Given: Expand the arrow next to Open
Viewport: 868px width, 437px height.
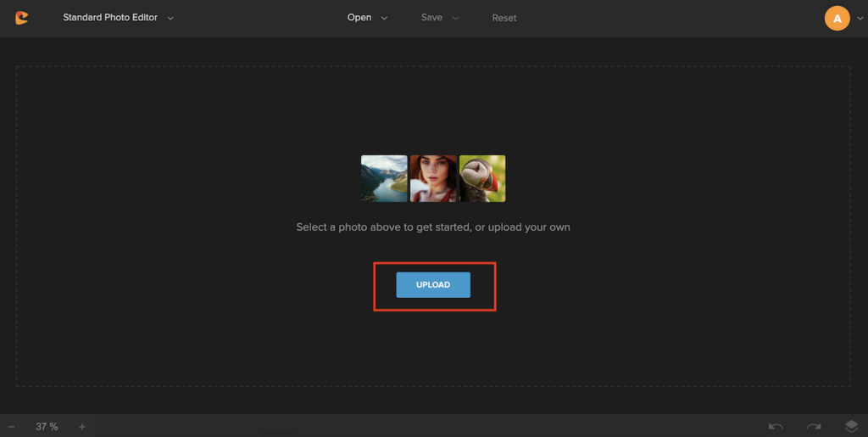Looking at the screenshot, I should tap(384, 19).
